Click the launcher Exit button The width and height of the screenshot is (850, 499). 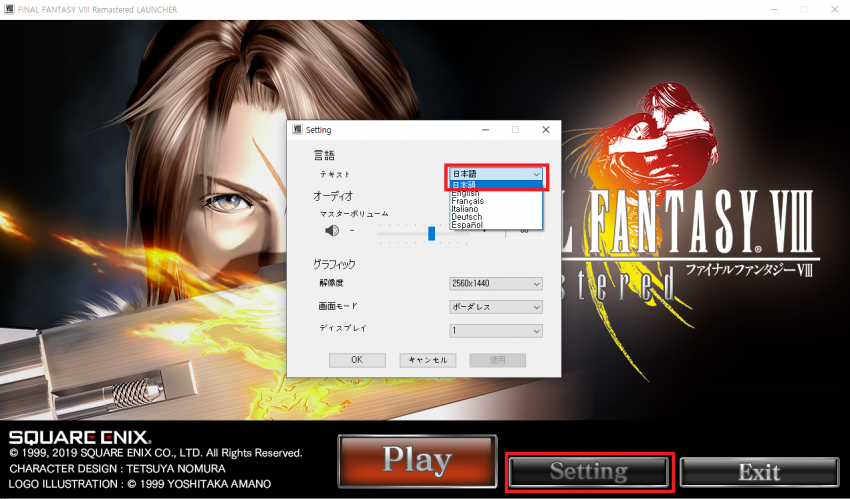coord(759,472)
